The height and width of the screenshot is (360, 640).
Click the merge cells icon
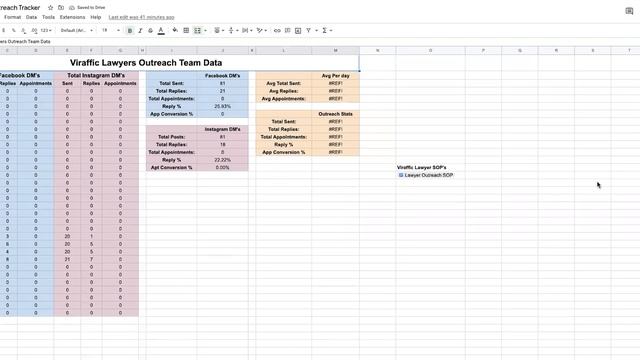coord(198,31)
